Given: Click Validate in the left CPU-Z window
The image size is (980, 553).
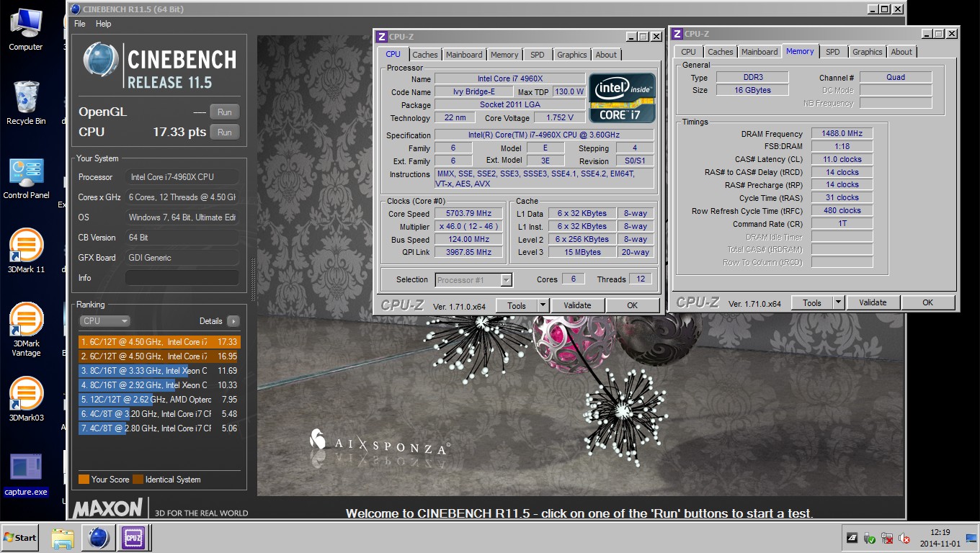Looking at the screenshot, I should (x=577, y=305).
